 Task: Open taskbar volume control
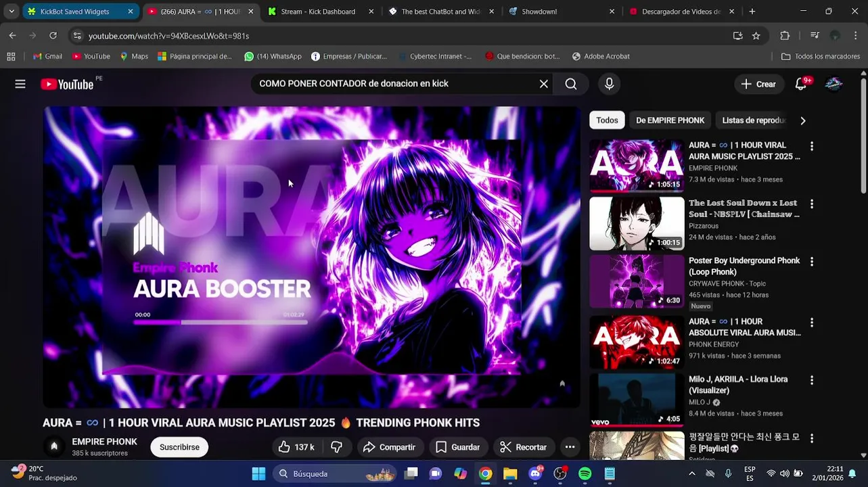[x=784, y=473]
